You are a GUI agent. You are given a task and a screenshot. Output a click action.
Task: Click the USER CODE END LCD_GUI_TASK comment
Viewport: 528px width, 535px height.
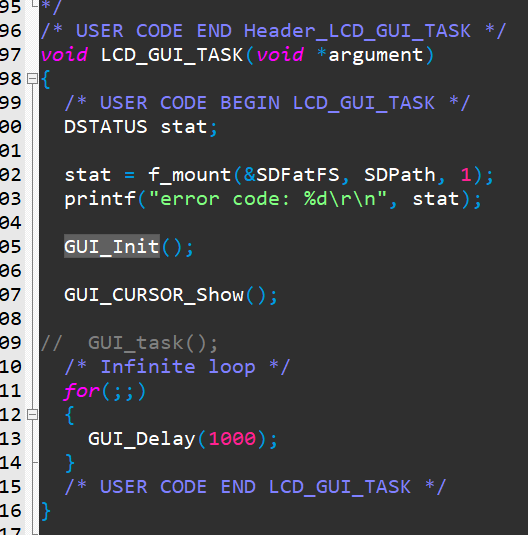(255, 487)
